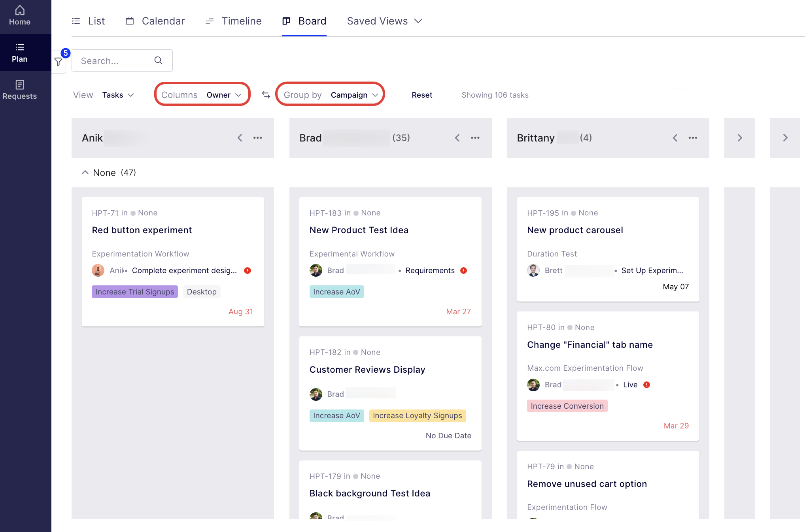
Task: Click the Reset button
Action: pos(422,95)
